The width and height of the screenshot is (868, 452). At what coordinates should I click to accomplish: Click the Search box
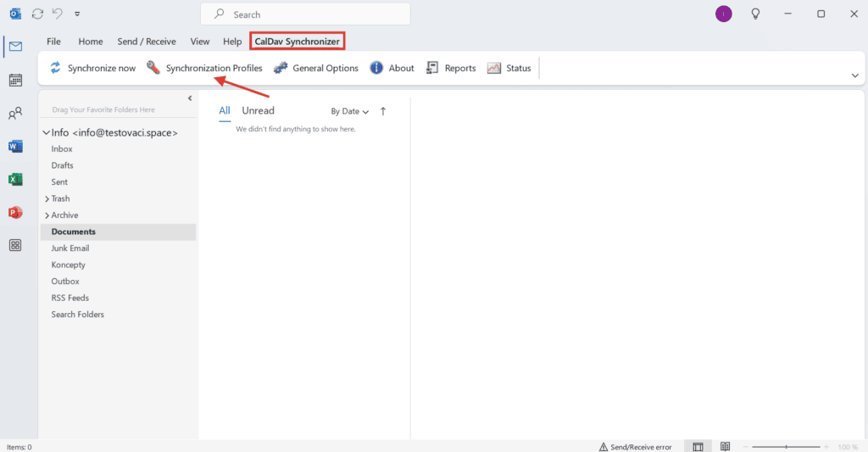click(x=305, y=14)
